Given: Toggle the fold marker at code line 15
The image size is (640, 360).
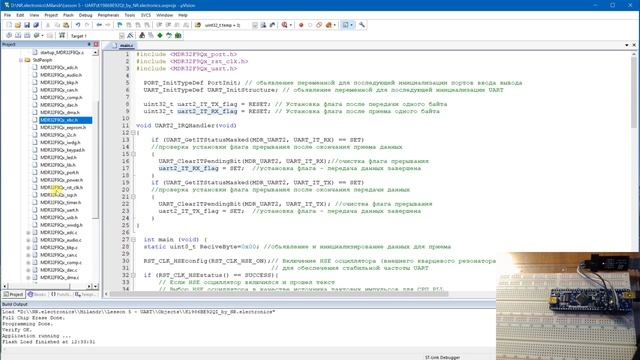Looking at the screenshot, I should (133, 154).
